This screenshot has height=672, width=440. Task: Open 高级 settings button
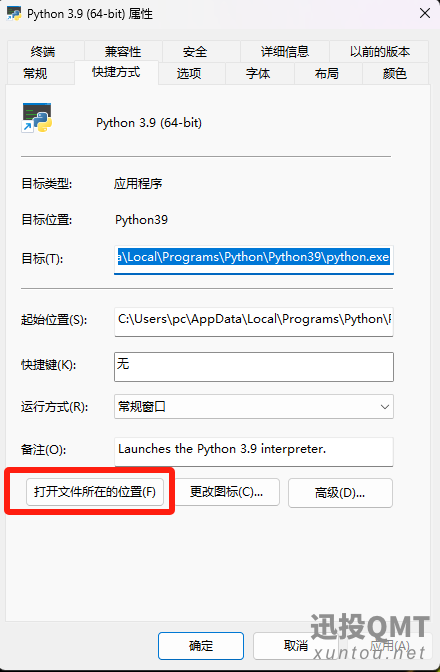tap(340, 493)
